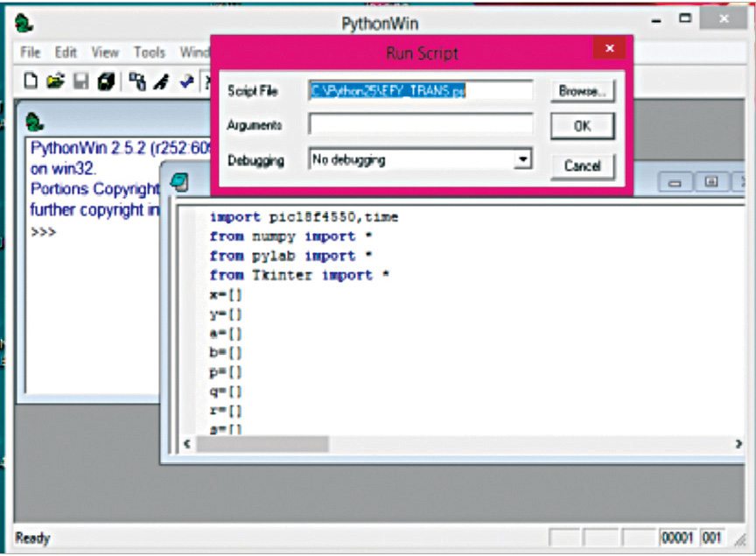Open the Debugging dropdown in Run Script dialog
The image size is (756, 556).
(523, 158)
